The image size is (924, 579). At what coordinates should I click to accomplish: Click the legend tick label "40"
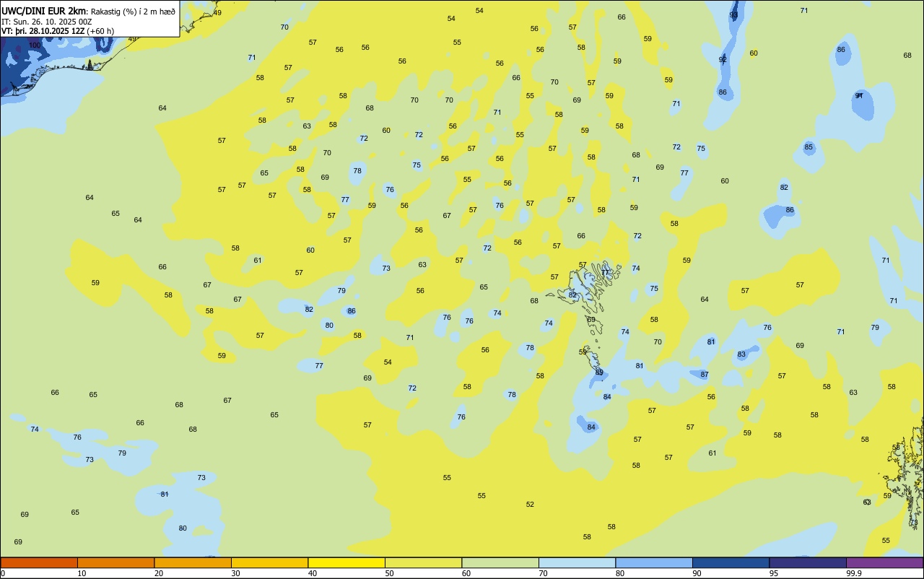coord(313,573)
